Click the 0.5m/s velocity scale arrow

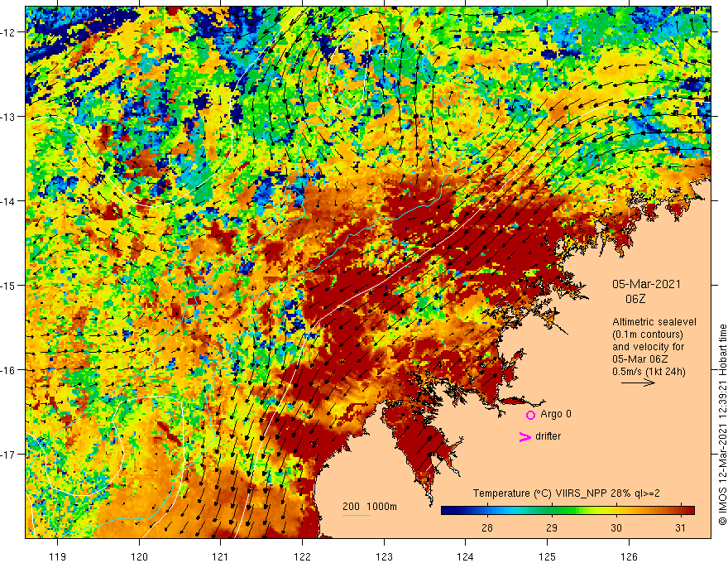(638, 383)
